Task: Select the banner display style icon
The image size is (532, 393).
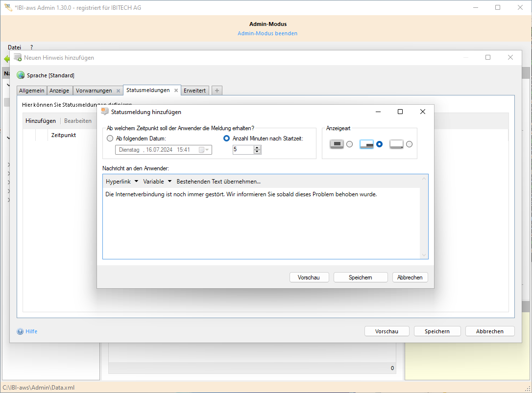Action: click(x=366, y=144)
